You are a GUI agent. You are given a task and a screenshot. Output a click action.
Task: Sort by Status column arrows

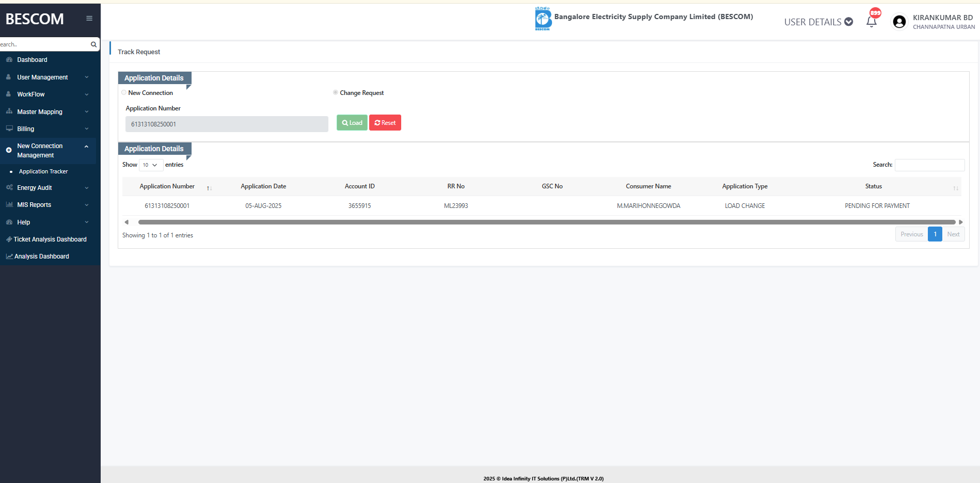[x=955, y=188]
